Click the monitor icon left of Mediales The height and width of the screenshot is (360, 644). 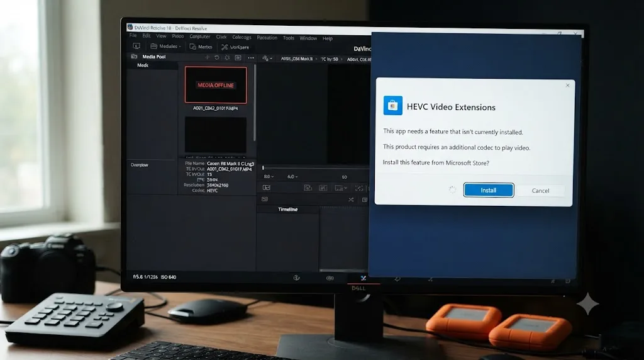136,46
